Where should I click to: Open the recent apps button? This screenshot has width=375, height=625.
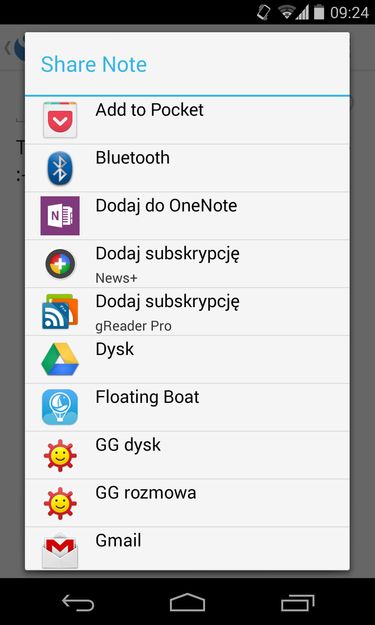298,602
